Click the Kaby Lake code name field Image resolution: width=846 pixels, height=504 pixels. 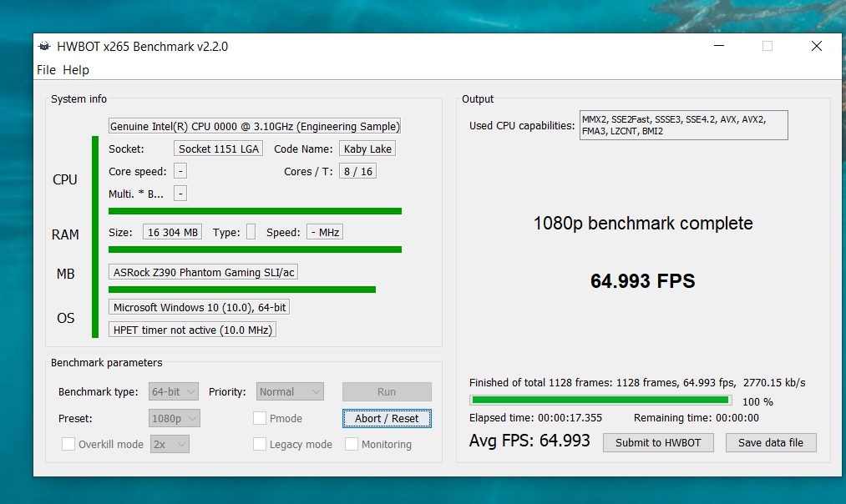(x=367, y=149)
